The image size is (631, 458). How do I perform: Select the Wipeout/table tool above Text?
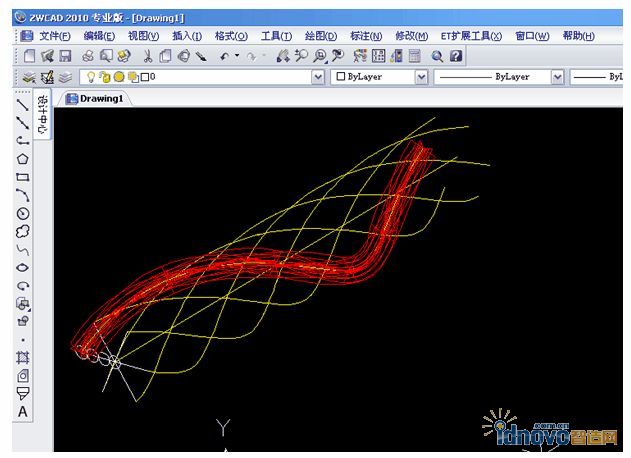pyautogui.click(x=23, y=394)
